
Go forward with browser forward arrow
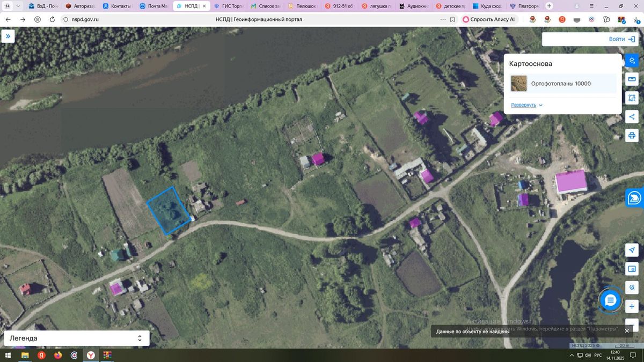23,19
